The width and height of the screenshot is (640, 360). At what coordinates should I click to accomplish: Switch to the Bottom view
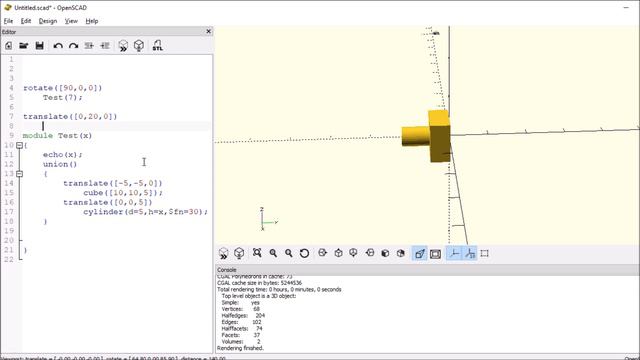point(353,253)
